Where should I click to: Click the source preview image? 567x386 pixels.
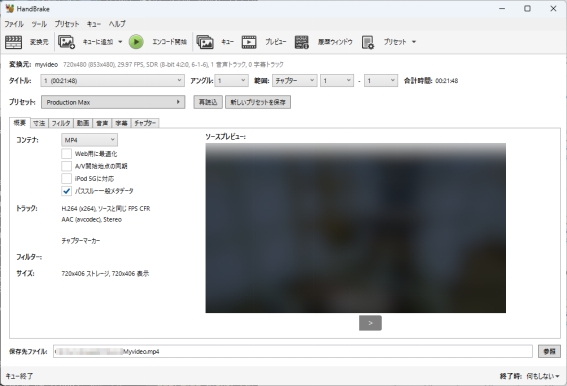tap(355, 228)
